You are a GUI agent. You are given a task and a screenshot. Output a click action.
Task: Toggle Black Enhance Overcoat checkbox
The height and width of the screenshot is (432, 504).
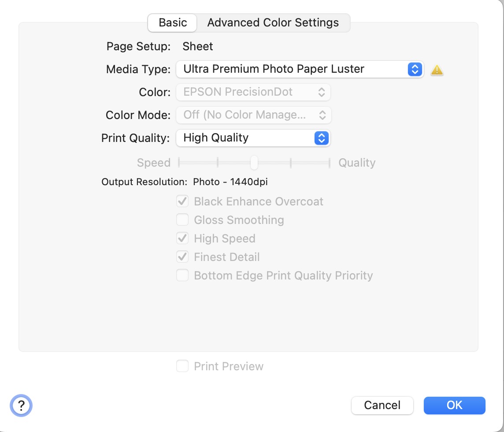coord(182,201)
